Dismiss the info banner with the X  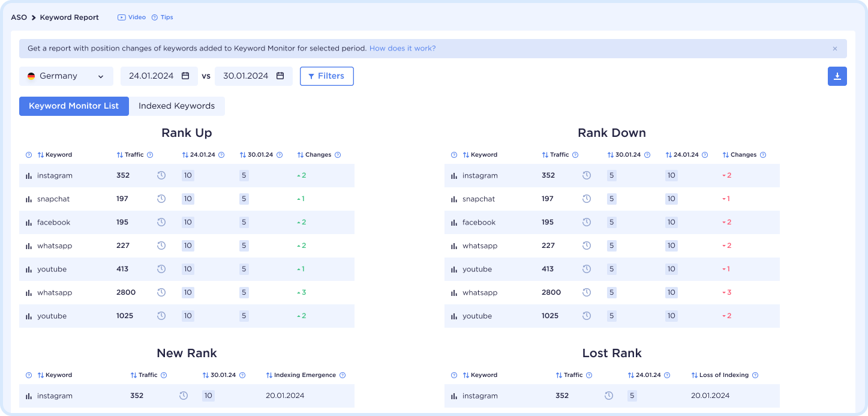(x=834, y=49)
